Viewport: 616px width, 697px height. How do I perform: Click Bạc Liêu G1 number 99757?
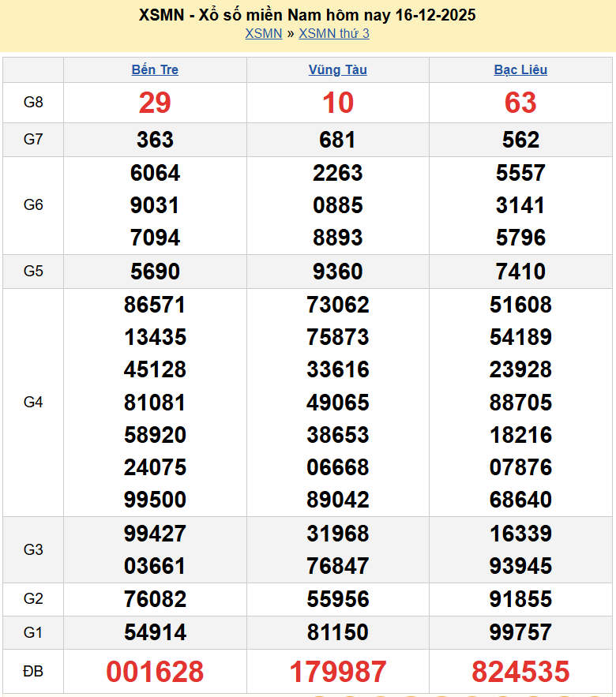coord(520,632)
